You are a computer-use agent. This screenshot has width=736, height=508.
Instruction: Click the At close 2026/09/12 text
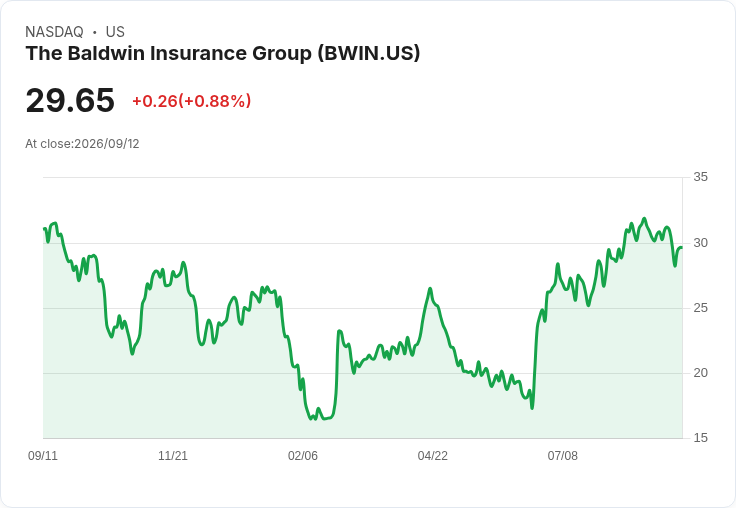(82, 144)
